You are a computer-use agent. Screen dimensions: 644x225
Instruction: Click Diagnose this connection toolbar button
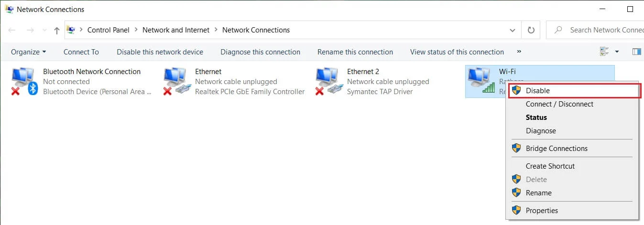click(x=260, y=52)
